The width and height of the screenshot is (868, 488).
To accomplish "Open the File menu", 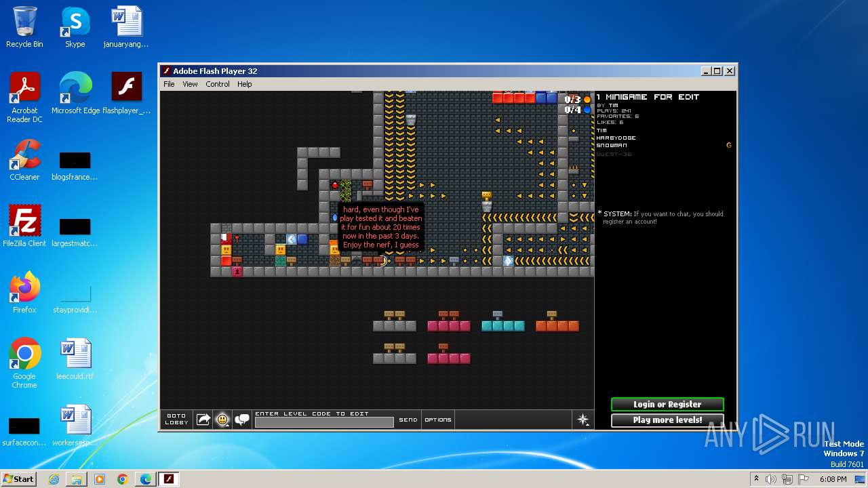I will (x=169, y=84).
